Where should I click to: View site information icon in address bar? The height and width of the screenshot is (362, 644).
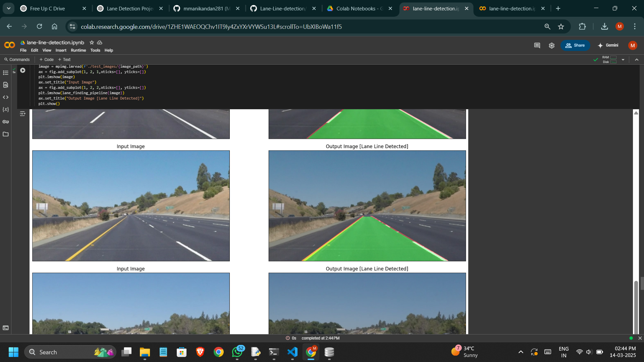(72, 26)
